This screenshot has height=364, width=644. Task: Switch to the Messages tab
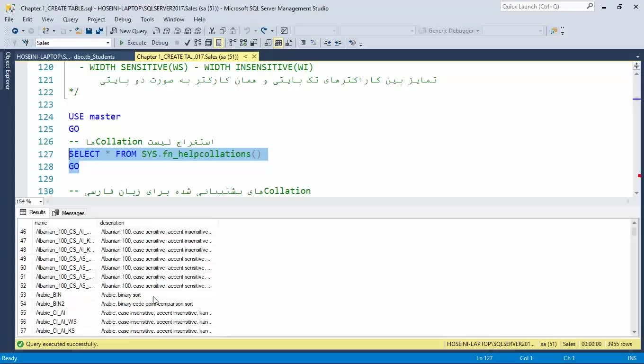[x=68, y=213]
